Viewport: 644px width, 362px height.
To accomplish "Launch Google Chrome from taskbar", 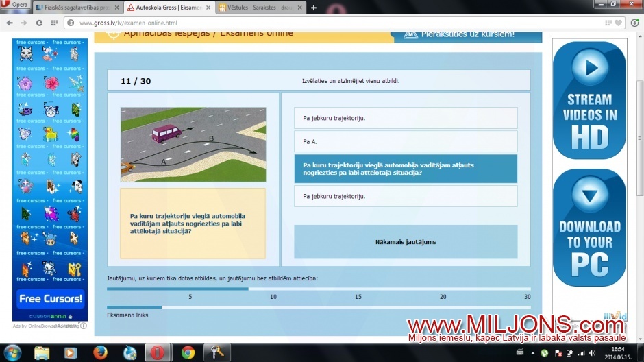I will point(188,352).
